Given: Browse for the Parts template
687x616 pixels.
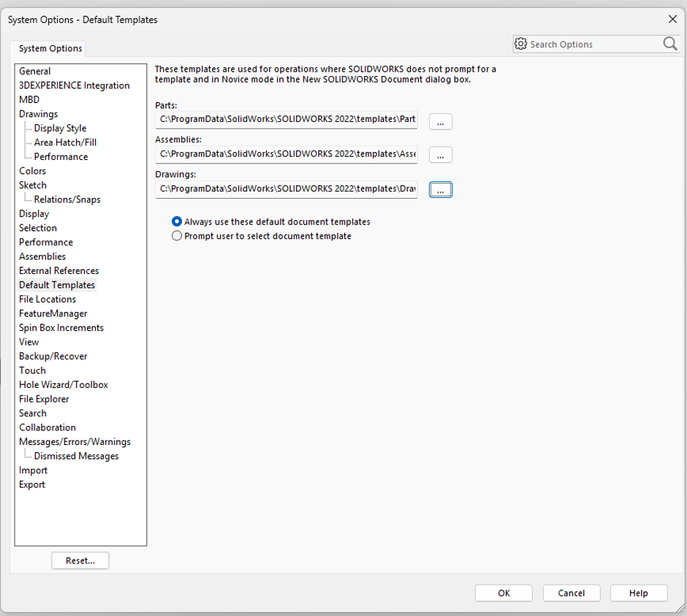Looking at the screenshot, I should (x=440, y=121).
